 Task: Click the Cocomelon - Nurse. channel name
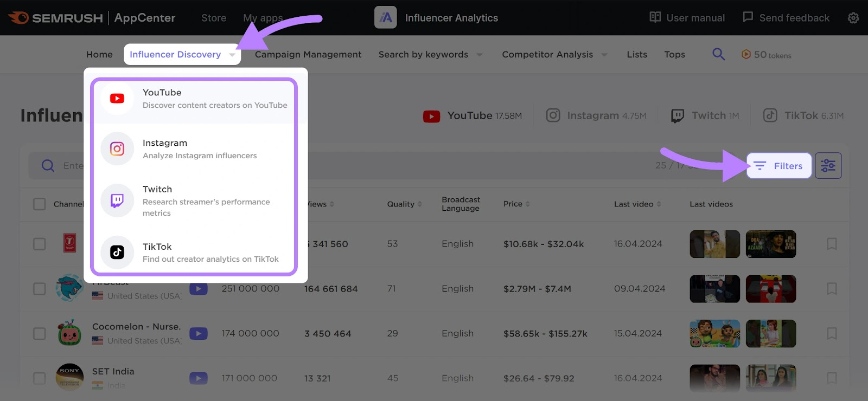pyautogui.click(x=137, y=326)
